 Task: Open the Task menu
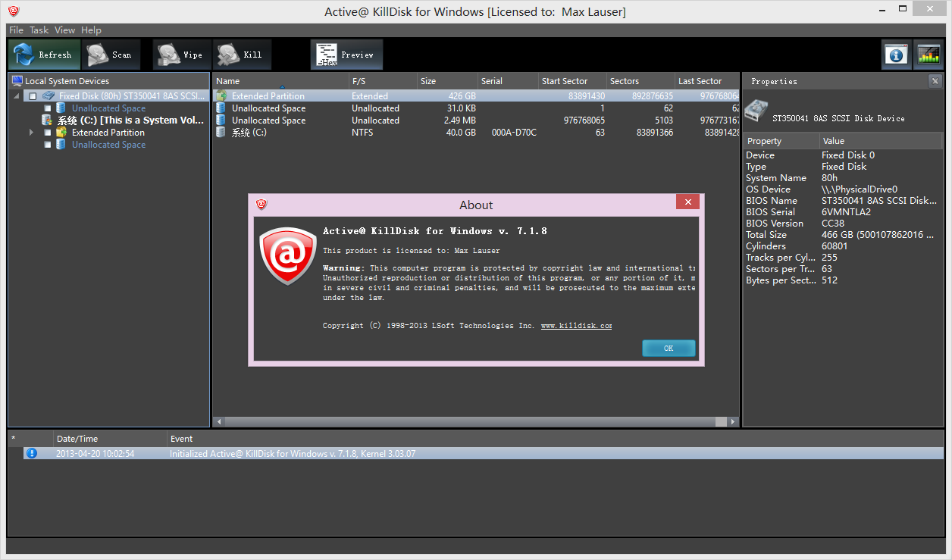tap(39, 30)
